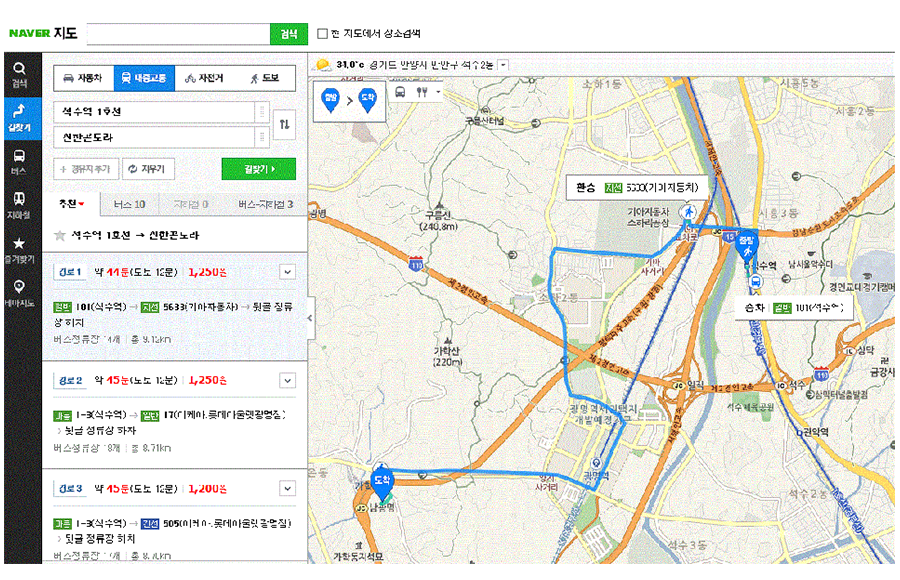
Task: Open the 지하철 subway sidebar icon
Action: point(19,206)
